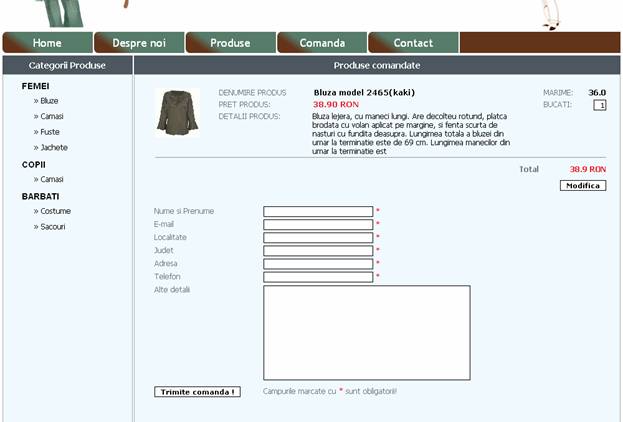Open the women's Camasi category
Viewport: 623px width, 422px height.
click(51, 117)
